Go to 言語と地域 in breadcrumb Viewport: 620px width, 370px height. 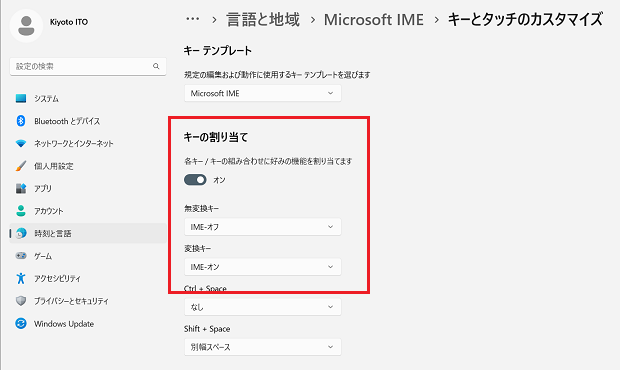pos(263,19)
